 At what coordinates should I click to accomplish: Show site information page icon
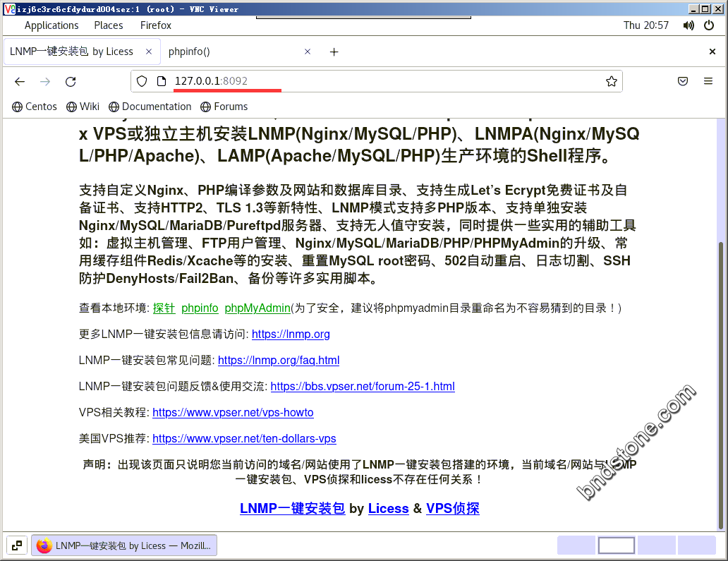161,81
